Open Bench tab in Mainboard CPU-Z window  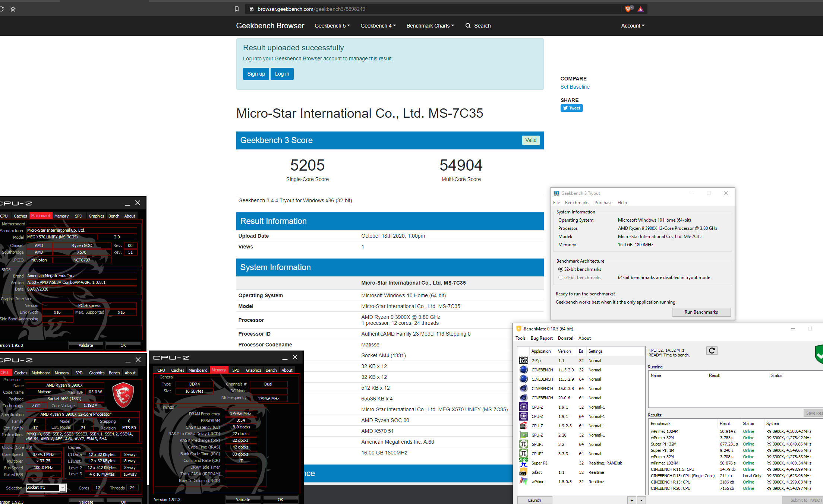pyautogui.click(x=114, y=216)
